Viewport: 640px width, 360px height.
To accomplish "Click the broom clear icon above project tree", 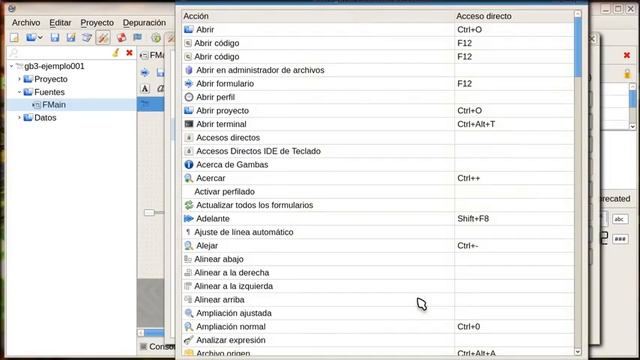I will coord(116,53).
